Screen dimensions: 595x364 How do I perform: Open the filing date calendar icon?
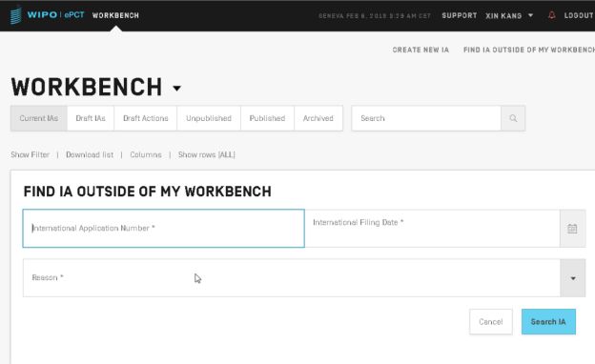572,229
